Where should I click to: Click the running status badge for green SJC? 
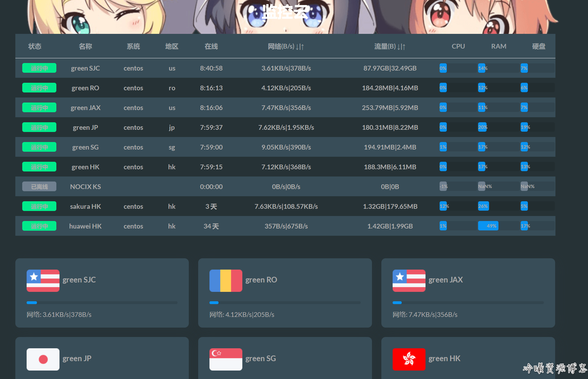[39, 68]
